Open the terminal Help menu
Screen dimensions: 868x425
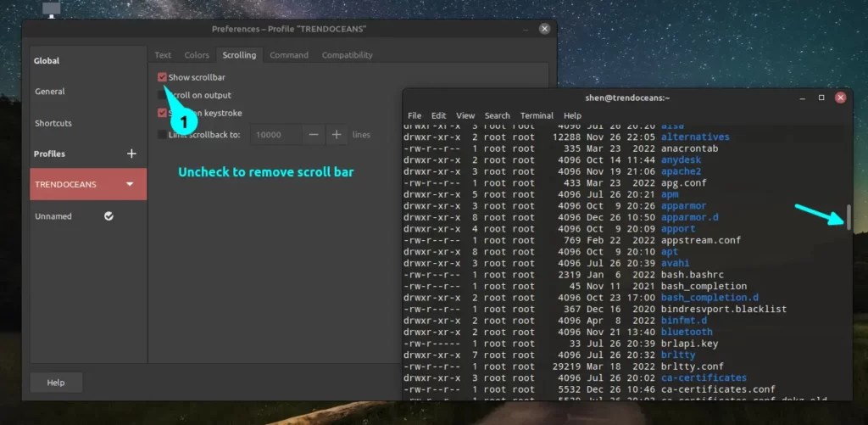(572, 116)
